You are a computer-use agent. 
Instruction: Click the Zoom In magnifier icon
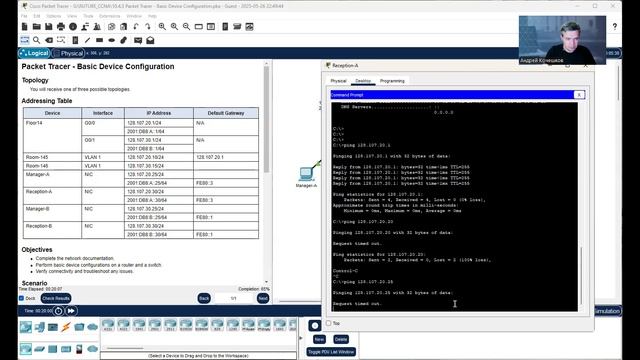[x=162, y=27]
